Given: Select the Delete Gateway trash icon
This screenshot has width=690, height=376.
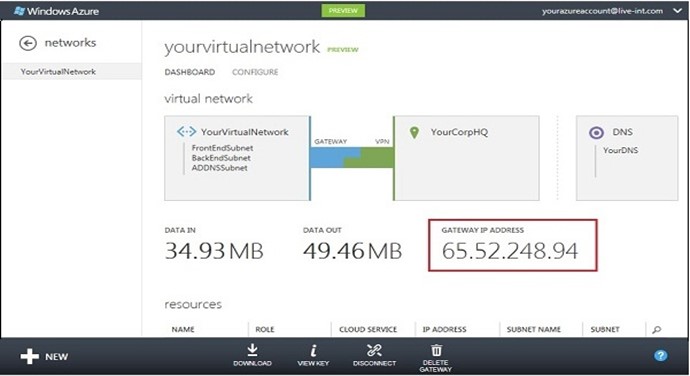Looking at the screenshot, I should [x=436, y=350].
